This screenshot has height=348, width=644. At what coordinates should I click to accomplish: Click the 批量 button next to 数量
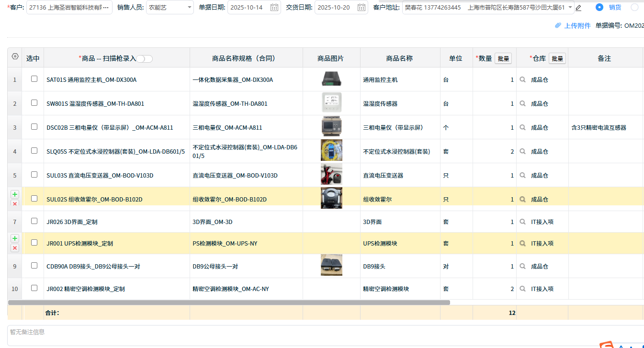tap(503, 58)
